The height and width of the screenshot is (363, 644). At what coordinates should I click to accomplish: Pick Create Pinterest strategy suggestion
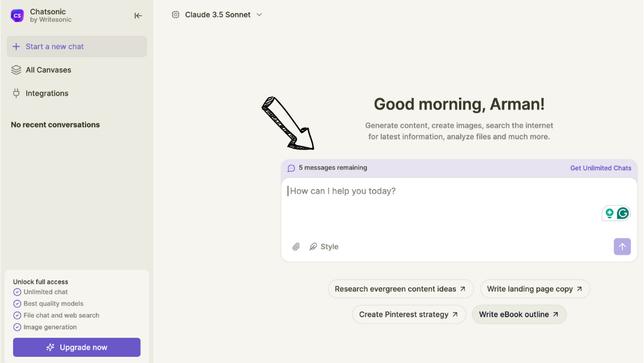[409, 315]
